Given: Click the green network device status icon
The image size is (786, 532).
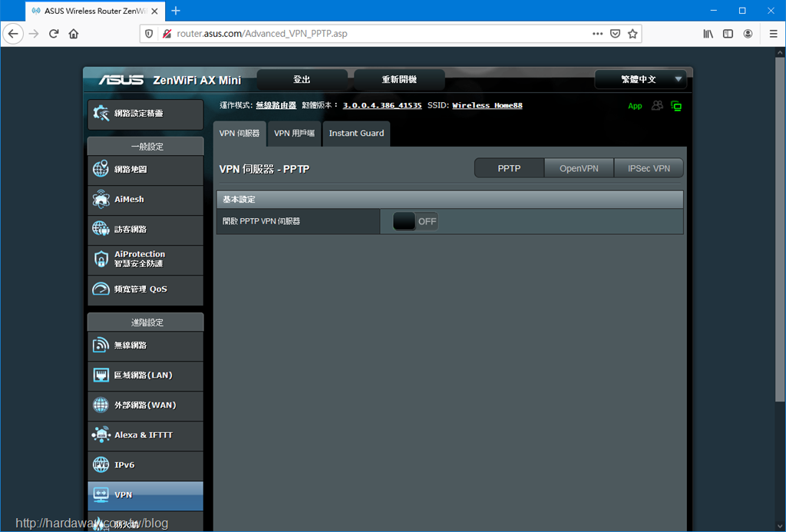Looking at the screenshot, I should coord(676,106).
